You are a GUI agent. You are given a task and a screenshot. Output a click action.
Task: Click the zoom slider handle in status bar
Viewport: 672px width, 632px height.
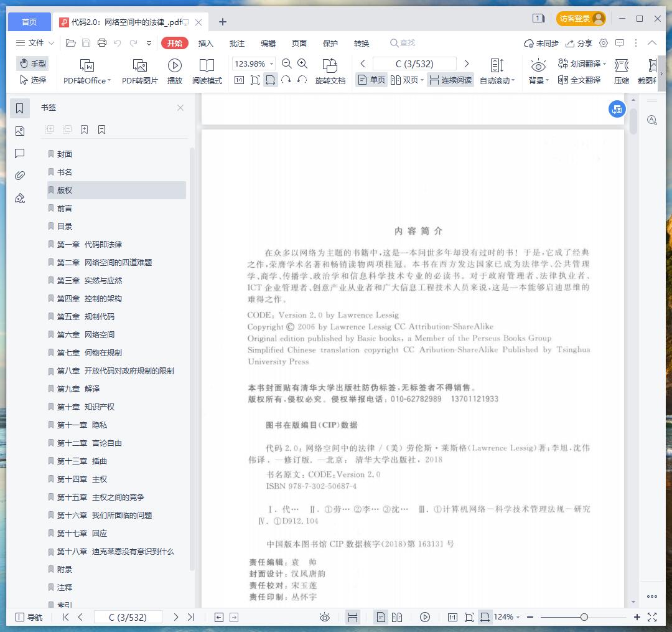point(584,617)
